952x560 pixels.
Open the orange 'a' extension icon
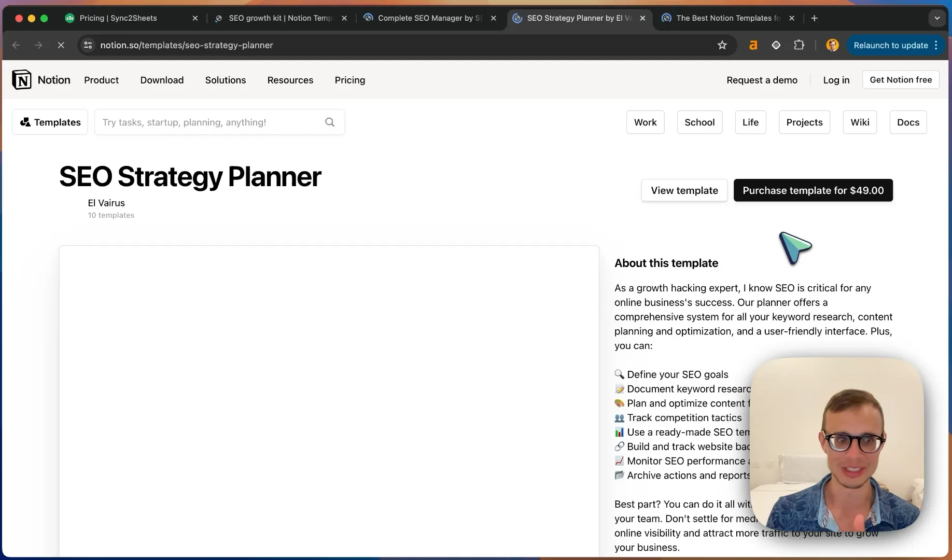(753, 45)
